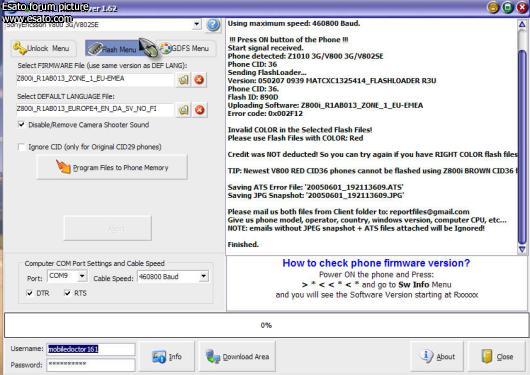Click the Username input field
The width and height of the screenshot is (530, 375).
coord(91,349)
